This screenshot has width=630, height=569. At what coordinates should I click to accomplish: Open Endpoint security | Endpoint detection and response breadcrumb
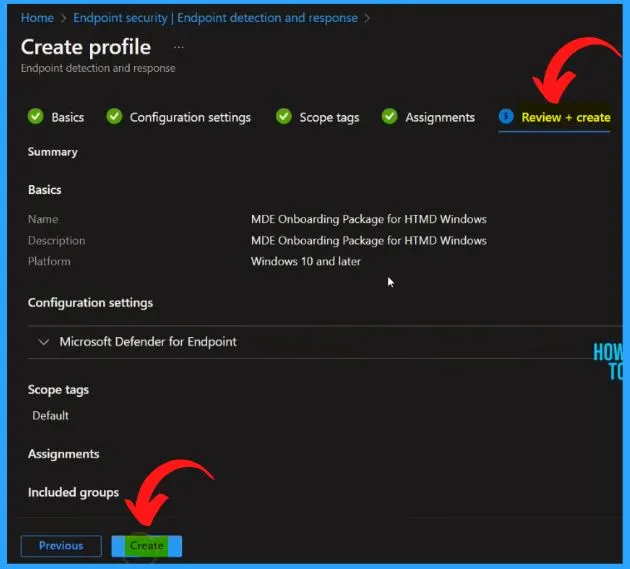[215, 18]
